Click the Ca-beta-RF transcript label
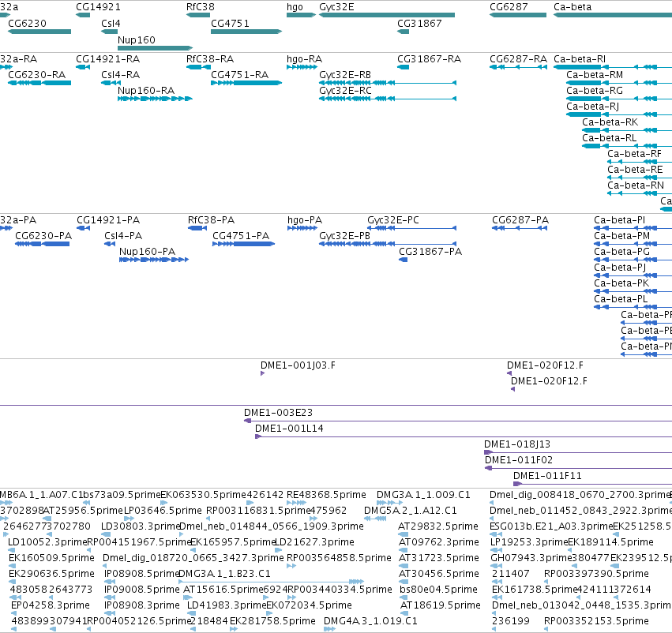The image size is (672, 633). 634,153
